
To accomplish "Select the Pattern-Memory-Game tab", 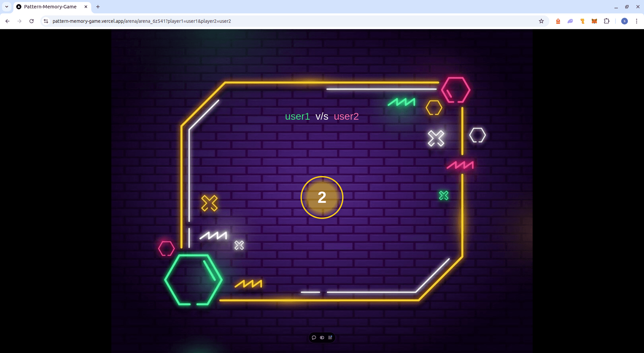I will (x=52, y=7).
